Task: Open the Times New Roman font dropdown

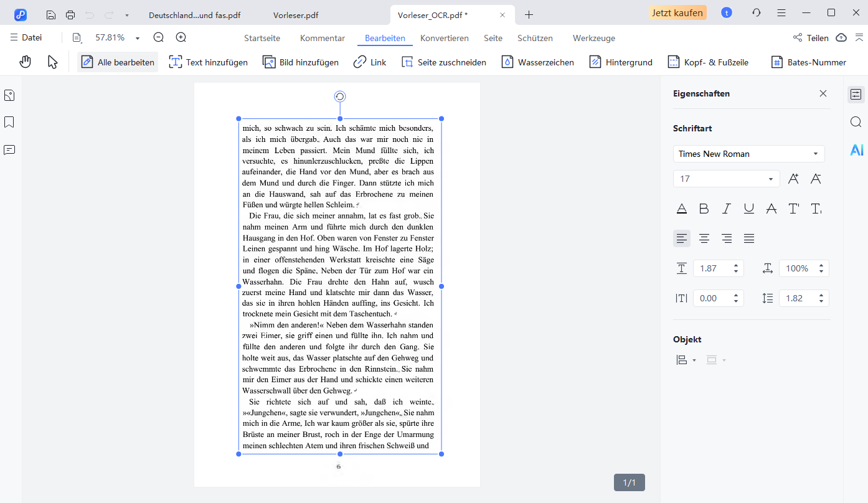Action: 816,154
